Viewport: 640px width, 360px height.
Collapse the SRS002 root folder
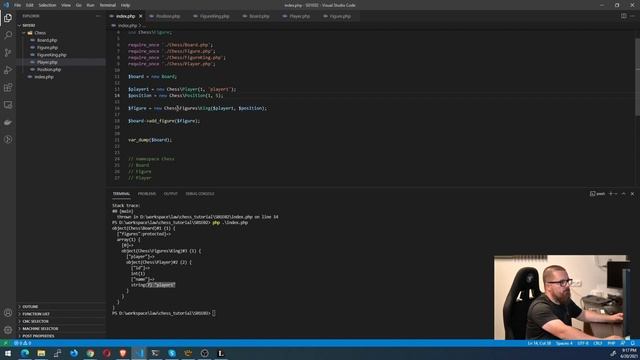[x=60, y=25]
